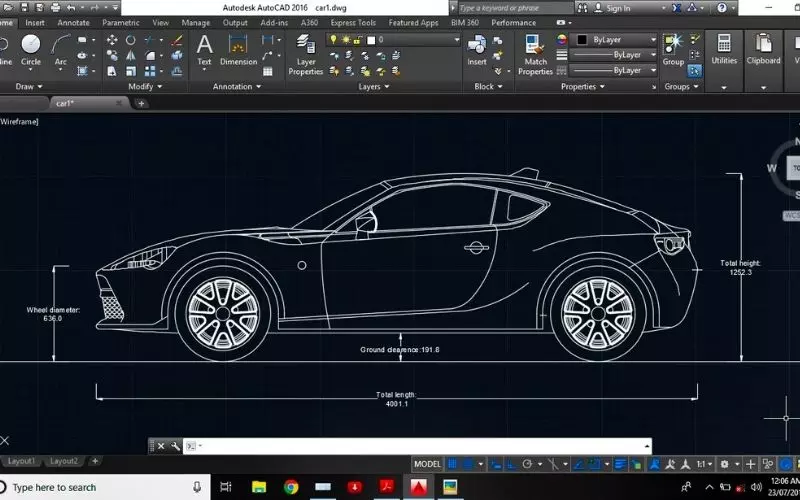Viewport: 800px width, 500px height.
Task: Open Layer Properties manager
Action: tap(306, 55)
